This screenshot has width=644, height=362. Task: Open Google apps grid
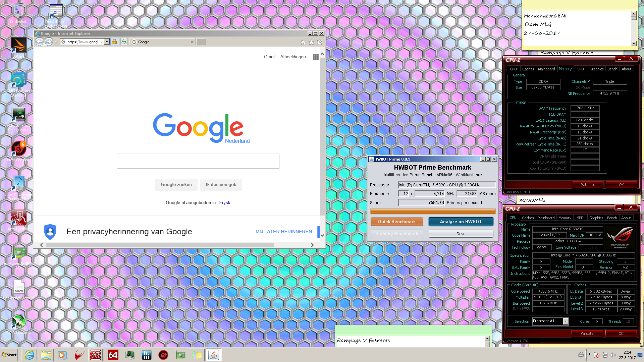316,57
